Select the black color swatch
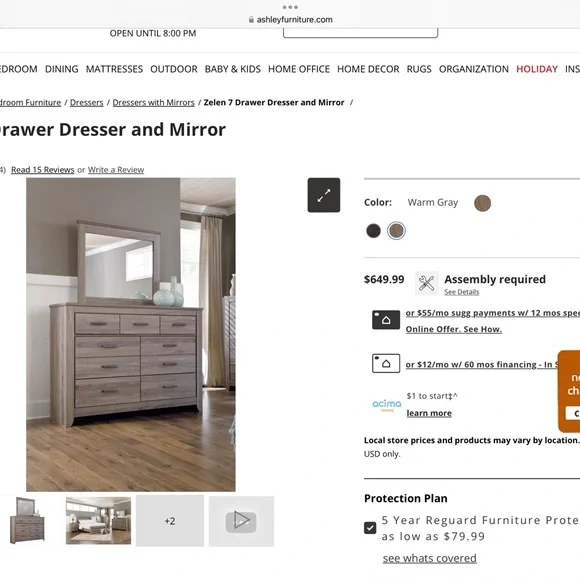This screenshot has height=580, width=580. [x=373, y=230]
